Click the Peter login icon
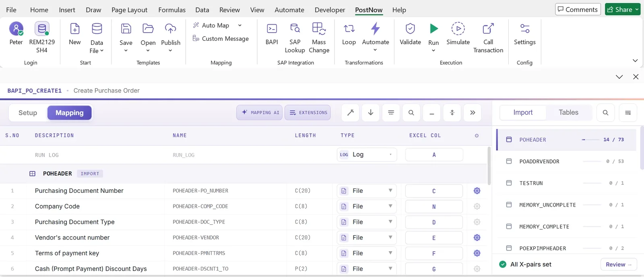This screenshot has height=277, width=644. (x=16, y=29)
